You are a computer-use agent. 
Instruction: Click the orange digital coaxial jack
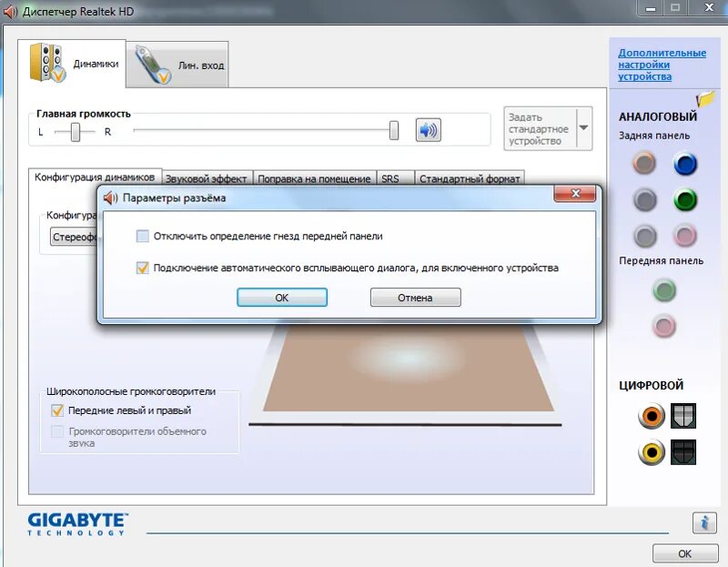pos(652,416)
